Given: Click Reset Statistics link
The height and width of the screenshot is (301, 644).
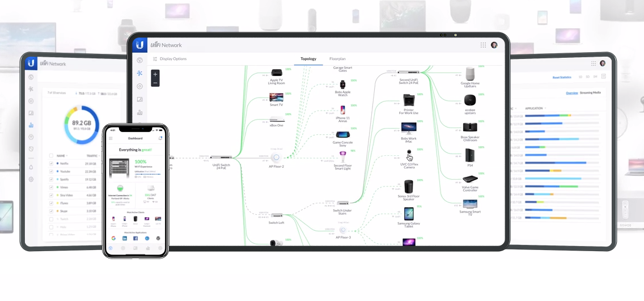Looking at the screenshot, I should [x=561, y=77].
